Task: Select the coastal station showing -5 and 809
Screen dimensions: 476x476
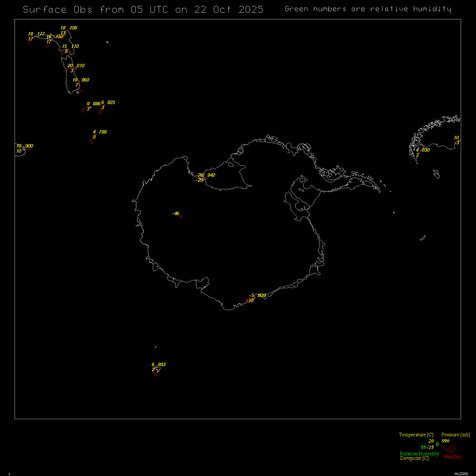Action: click(255, 298)
